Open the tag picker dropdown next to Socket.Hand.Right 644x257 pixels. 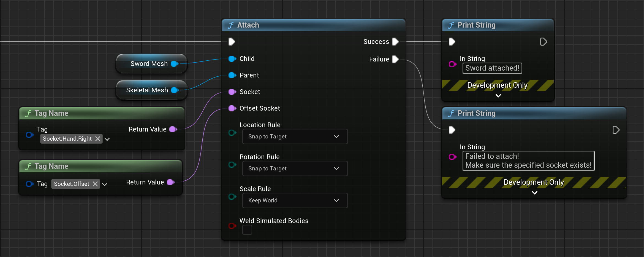click(x=107, y=139)
